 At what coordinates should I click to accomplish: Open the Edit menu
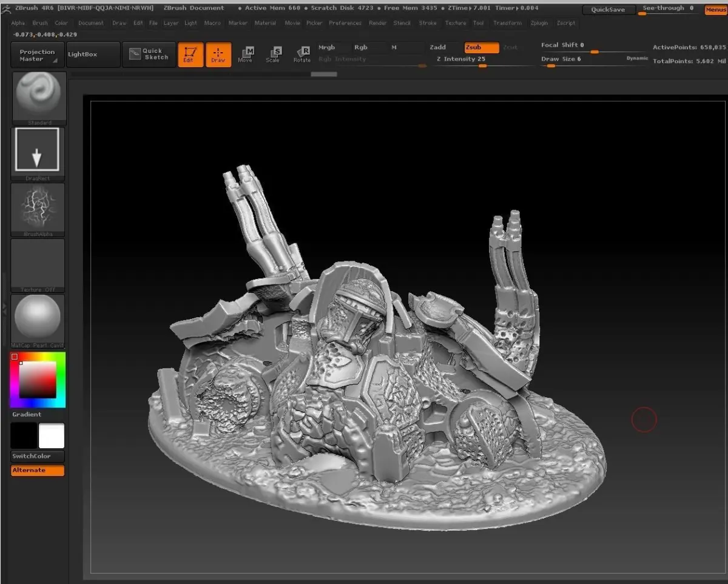pos(138,23)
